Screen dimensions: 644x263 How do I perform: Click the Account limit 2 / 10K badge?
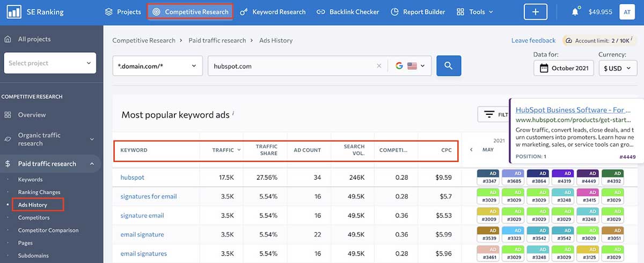pos(600,40)
